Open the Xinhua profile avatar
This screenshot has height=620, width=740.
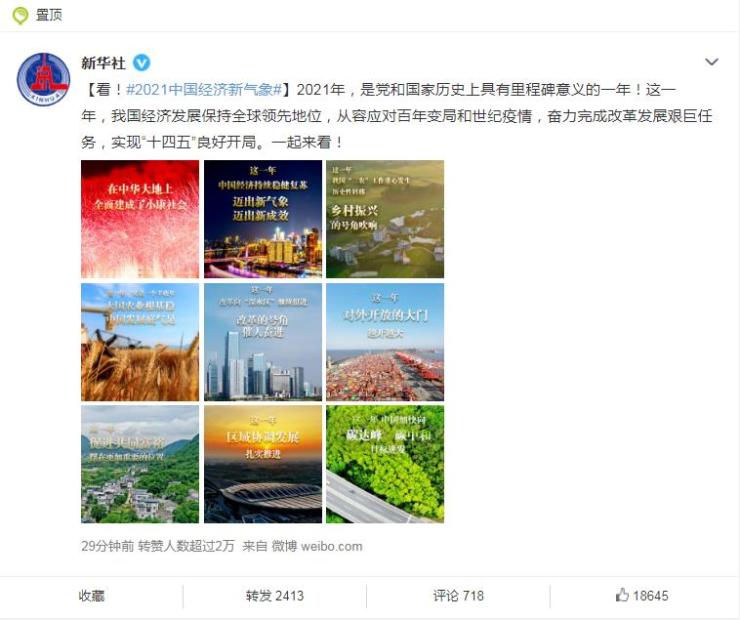pos(43,79)
